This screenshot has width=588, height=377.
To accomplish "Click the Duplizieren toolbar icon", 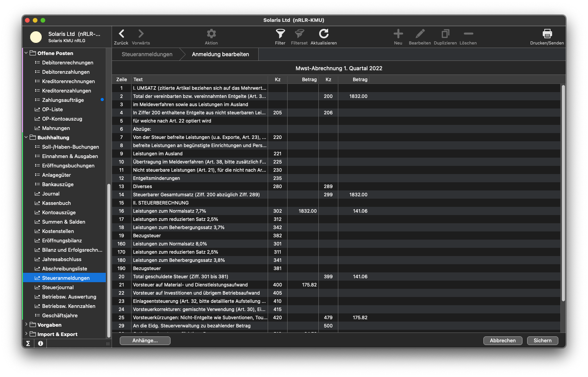I will [x=445, y=34].
